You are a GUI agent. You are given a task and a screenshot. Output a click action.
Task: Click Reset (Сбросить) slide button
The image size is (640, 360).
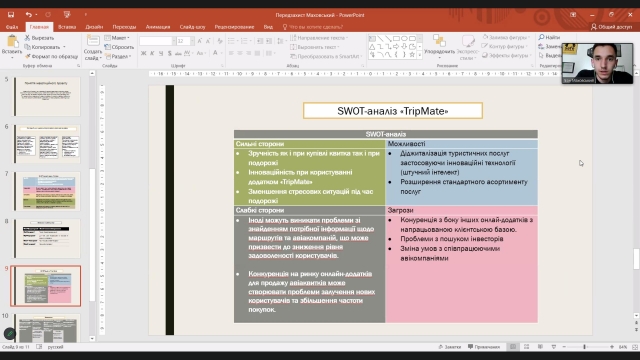[x=119, y=47]
